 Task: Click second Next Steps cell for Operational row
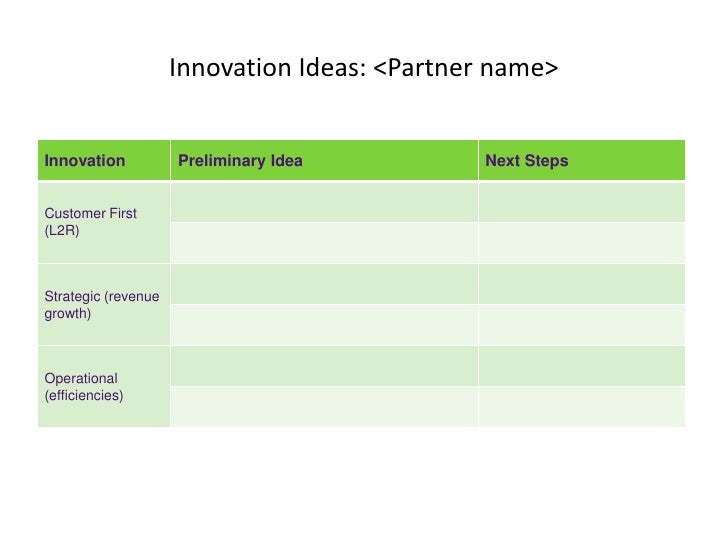coord(582,407)
